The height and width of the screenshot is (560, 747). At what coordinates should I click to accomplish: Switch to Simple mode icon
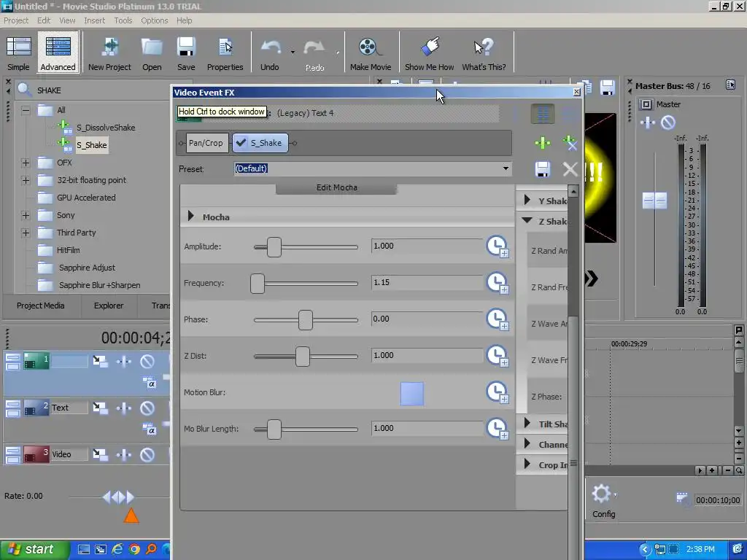pyautogui.click(x=18, y=53)
